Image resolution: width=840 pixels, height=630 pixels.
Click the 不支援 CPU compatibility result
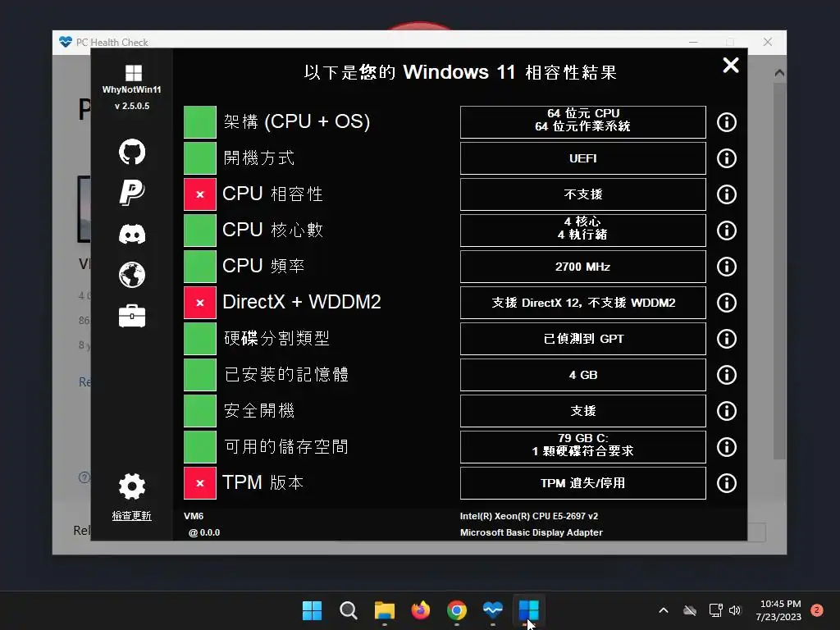583,194
